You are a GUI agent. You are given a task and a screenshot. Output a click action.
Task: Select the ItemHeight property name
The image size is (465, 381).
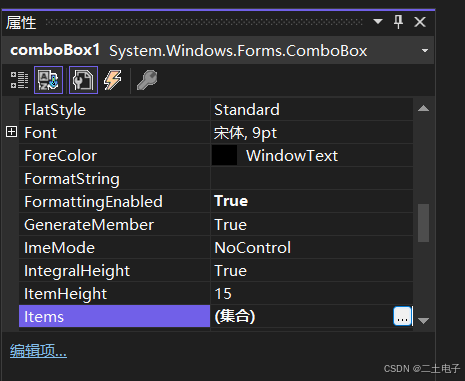[65, 294]
